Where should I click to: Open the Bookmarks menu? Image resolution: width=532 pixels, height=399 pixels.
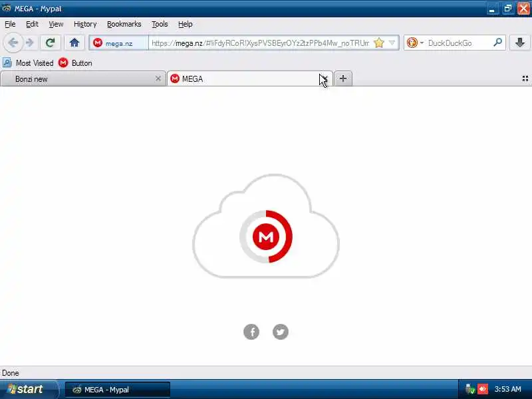[124, 24]
